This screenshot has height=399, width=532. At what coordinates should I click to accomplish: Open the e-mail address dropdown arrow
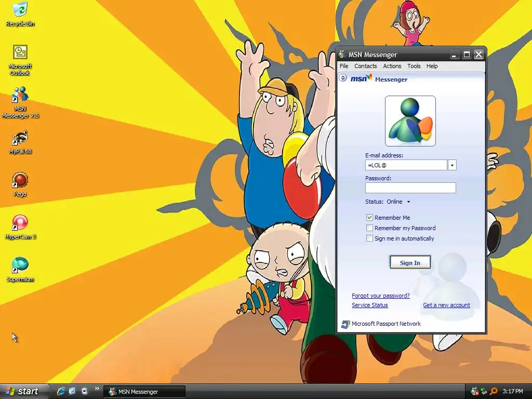point(452,165)
